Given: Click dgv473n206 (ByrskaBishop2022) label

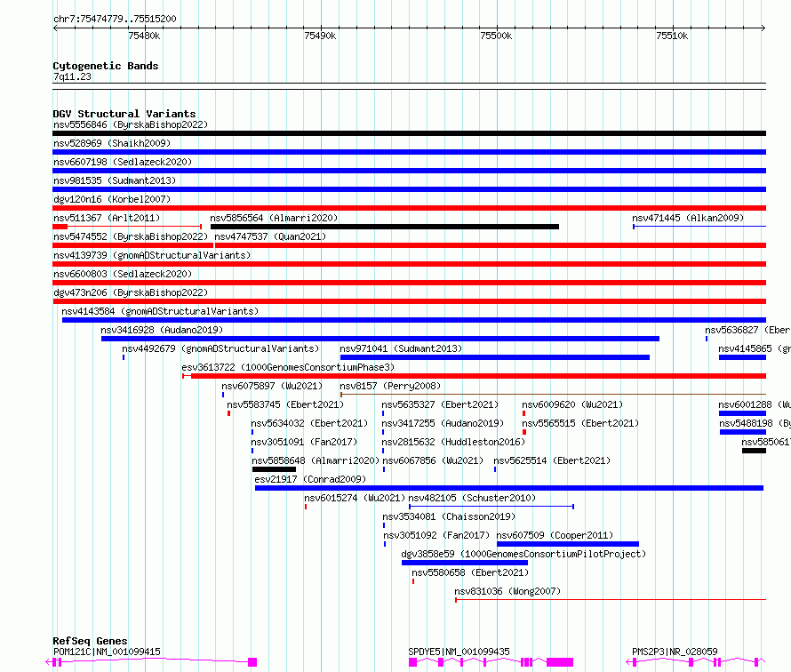Looking at the screenshot, I should pyautogui.click(x=131, y=292).
